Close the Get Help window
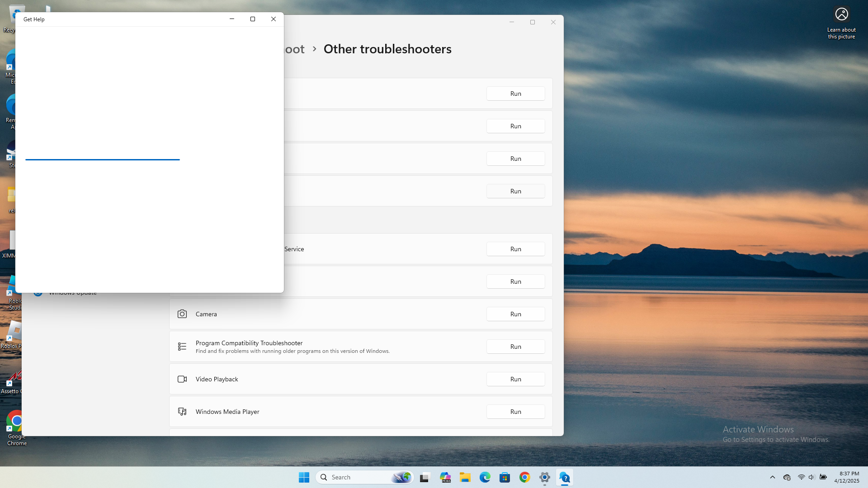This screenshot has height=488, width=868. coord(274,19)
